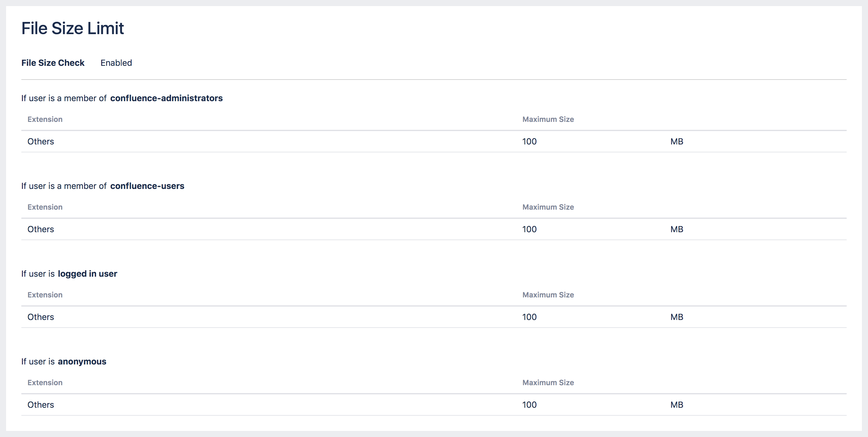868x437 pixels.
Task: Click the anonymous user heading text
Action: point(82,361)
